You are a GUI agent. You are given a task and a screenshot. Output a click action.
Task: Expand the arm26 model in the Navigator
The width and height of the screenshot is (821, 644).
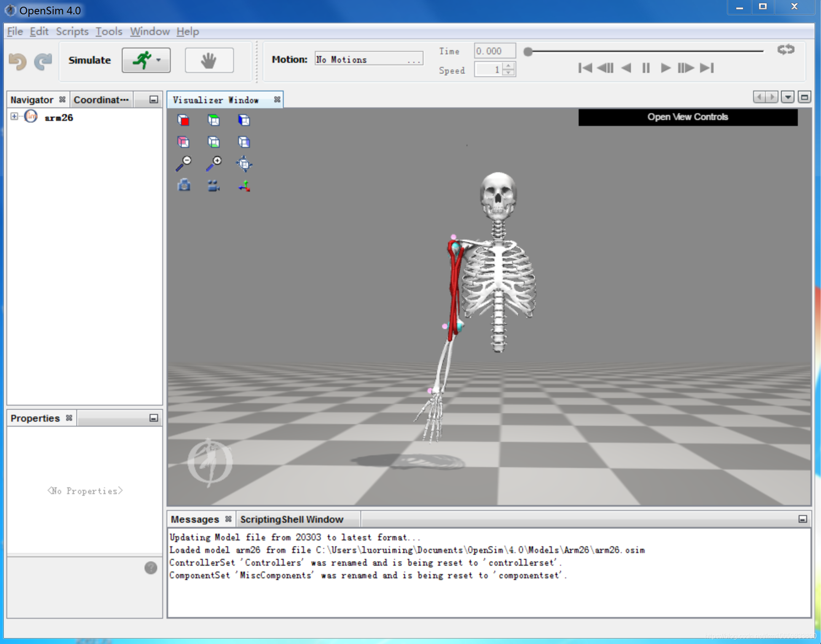pos(14,117)
